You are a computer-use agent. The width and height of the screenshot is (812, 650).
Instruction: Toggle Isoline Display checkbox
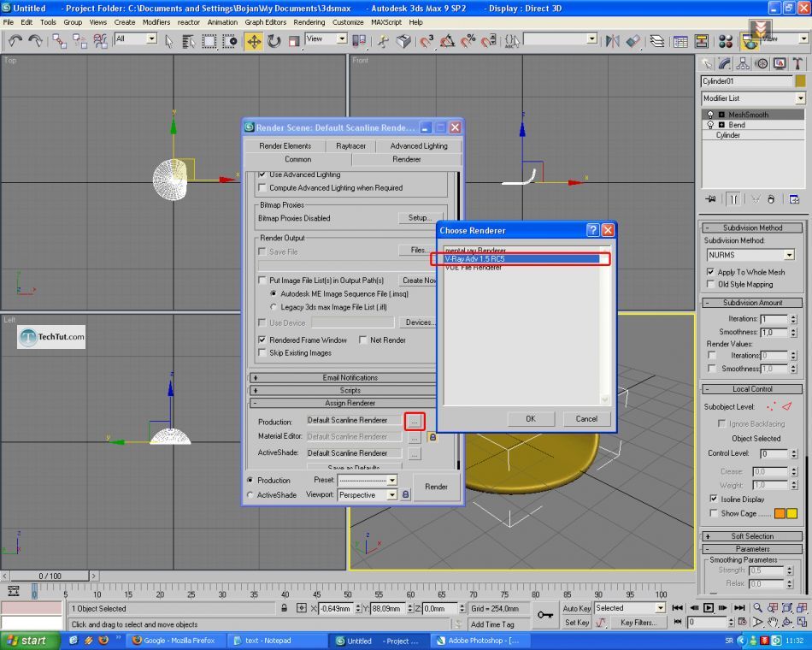pos(714,499)
